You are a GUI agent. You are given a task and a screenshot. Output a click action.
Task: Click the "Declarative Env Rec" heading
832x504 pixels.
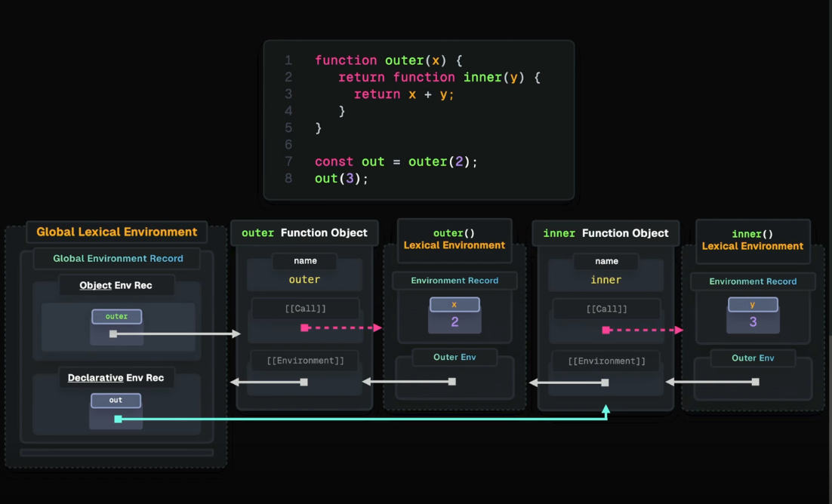116,378
